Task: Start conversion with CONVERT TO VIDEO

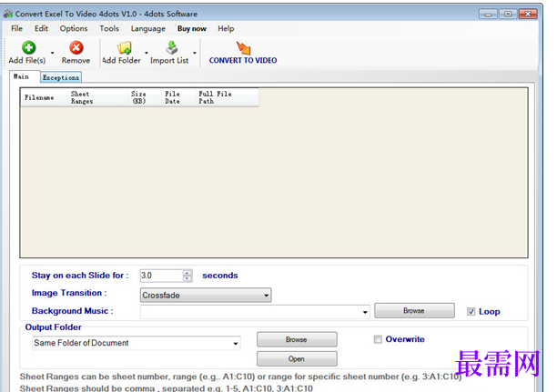Action: click(243, 54)
